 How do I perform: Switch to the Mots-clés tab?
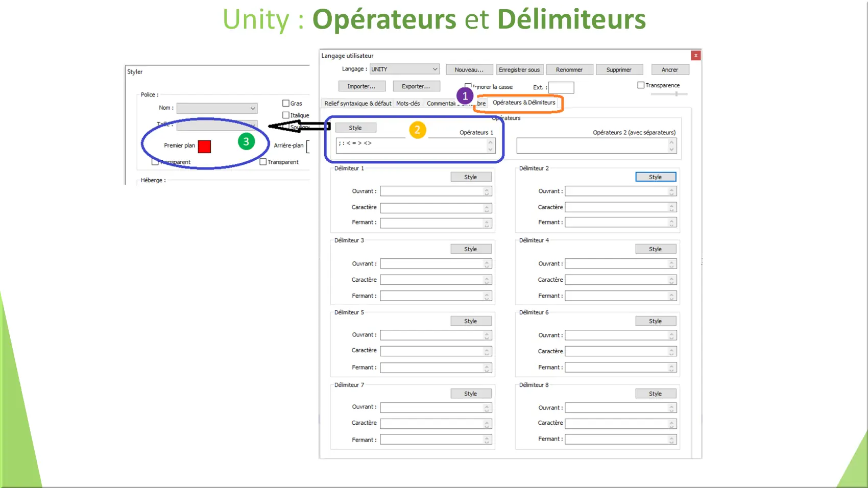coord(408,103)
